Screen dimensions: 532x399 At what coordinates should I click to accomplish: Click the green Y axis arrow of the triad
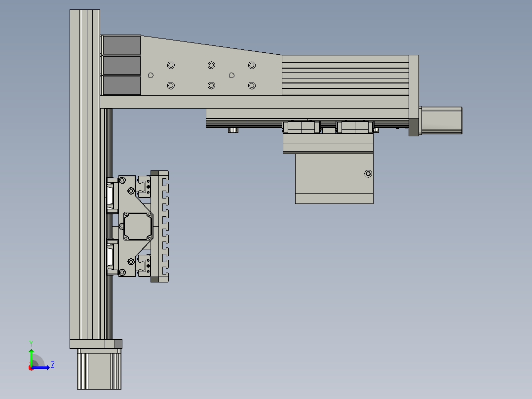31,358
